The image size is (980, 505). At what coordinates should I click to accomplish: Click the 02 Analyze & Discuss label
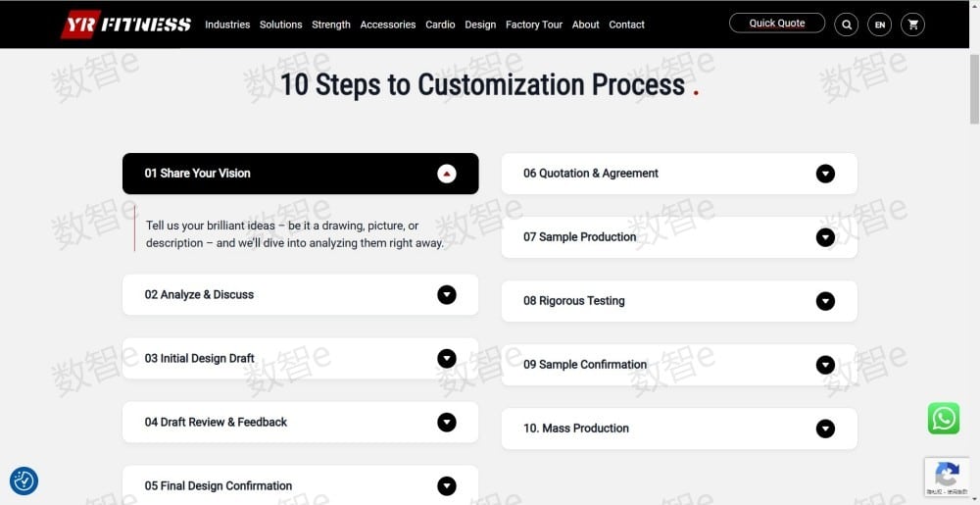tap(199, 294)
